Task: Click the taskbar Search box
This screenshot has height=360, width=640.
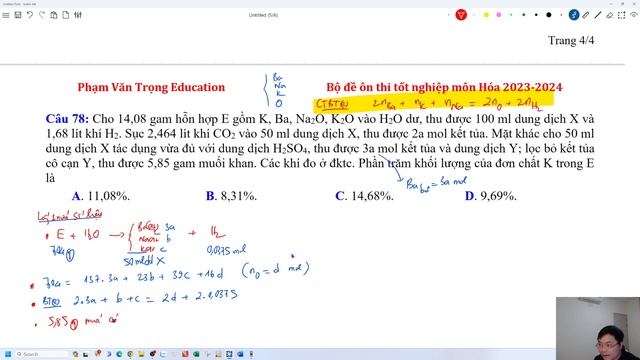Action: (x=41, y=354)
